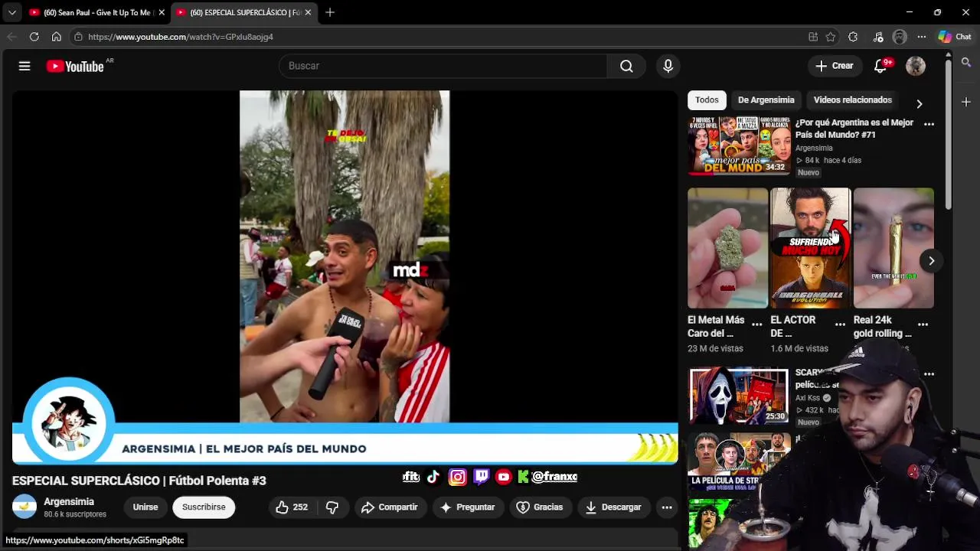Viewport: 980px width, 551px height.
Task: Open the notifications bell
Action: tap(880, 67)
